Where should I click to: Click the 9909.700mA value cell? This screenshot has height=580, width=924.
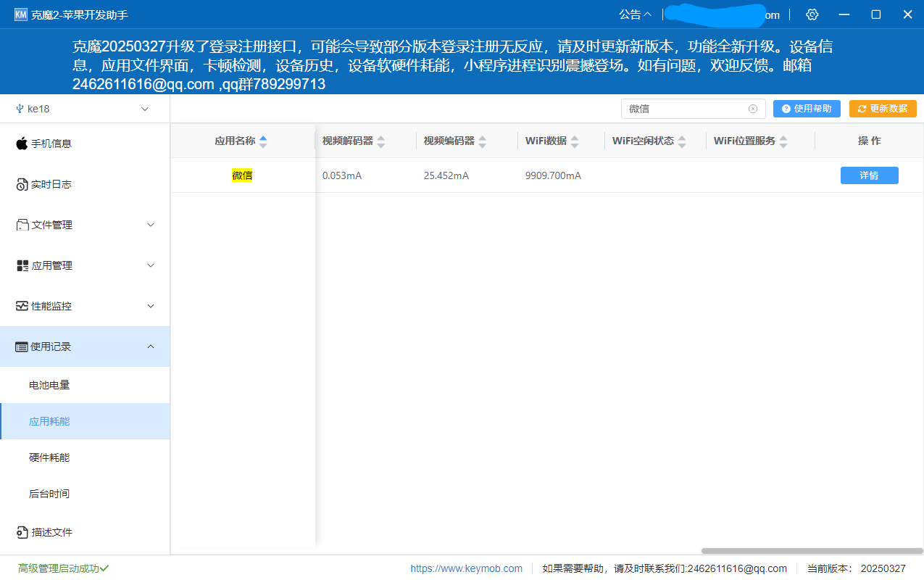(x=553, y=175)
